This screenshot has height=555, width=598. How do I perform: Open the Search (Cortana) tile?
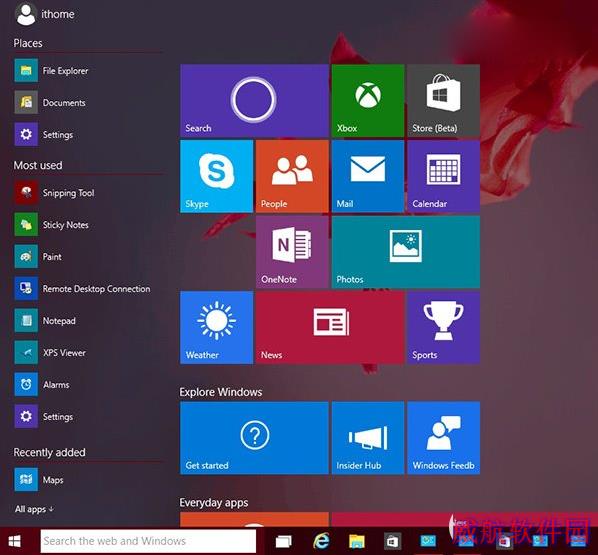(254, 100)
